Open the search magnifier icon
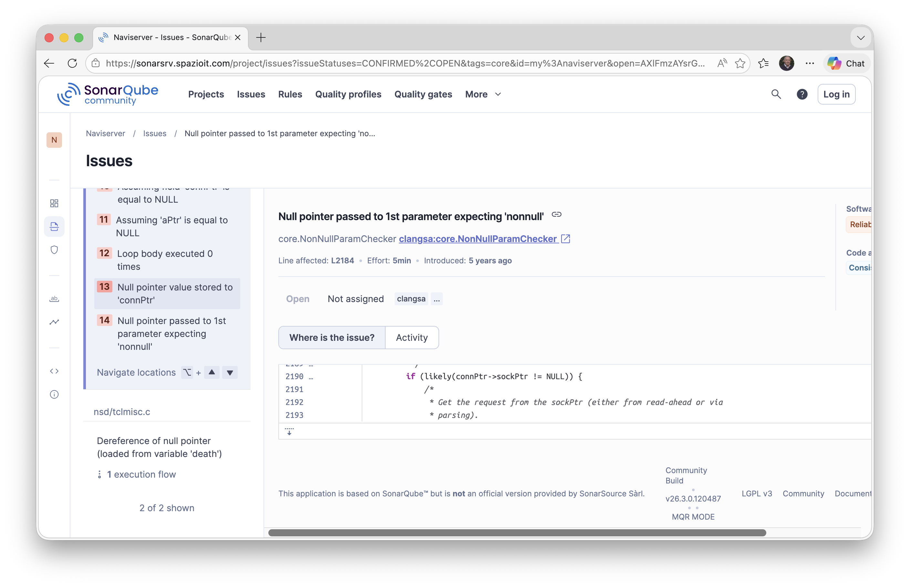Image resolution: width=910 pixels, height=588 pixels. click(x=776, y=94)
